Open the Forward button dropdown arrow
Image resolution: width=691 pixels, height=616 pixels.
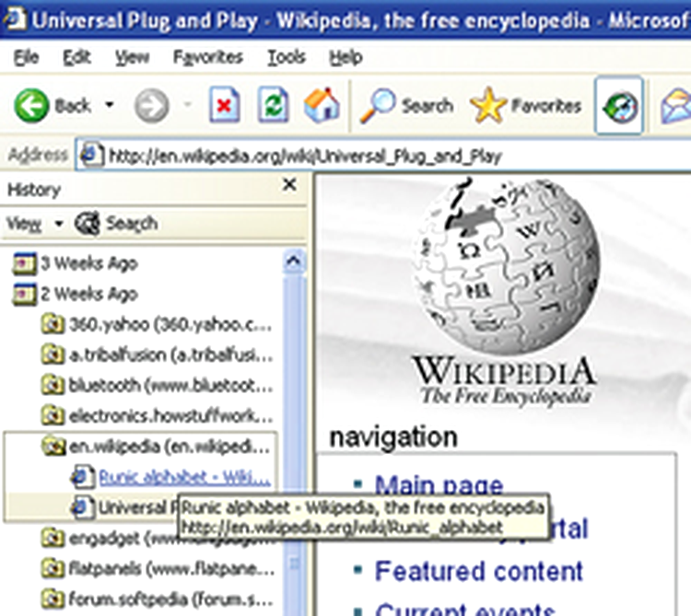click(188, 105)
